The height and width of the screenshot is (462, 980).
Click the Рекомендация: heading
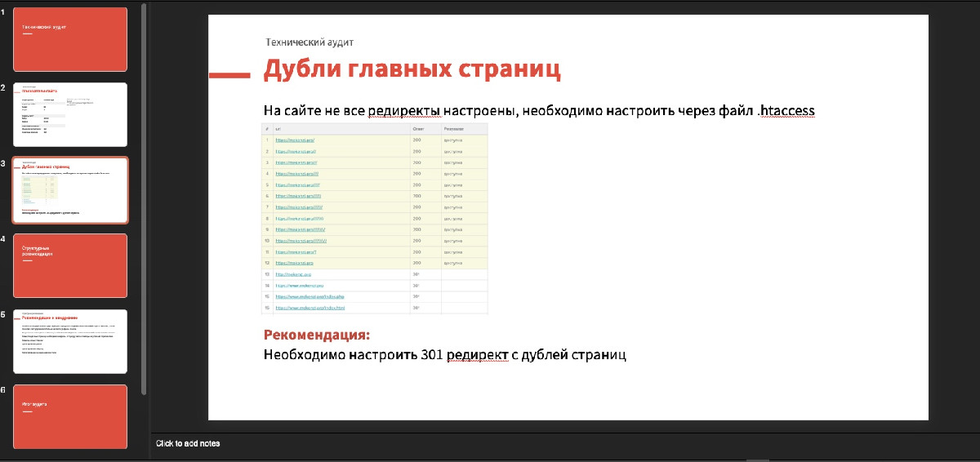[317, 335]
